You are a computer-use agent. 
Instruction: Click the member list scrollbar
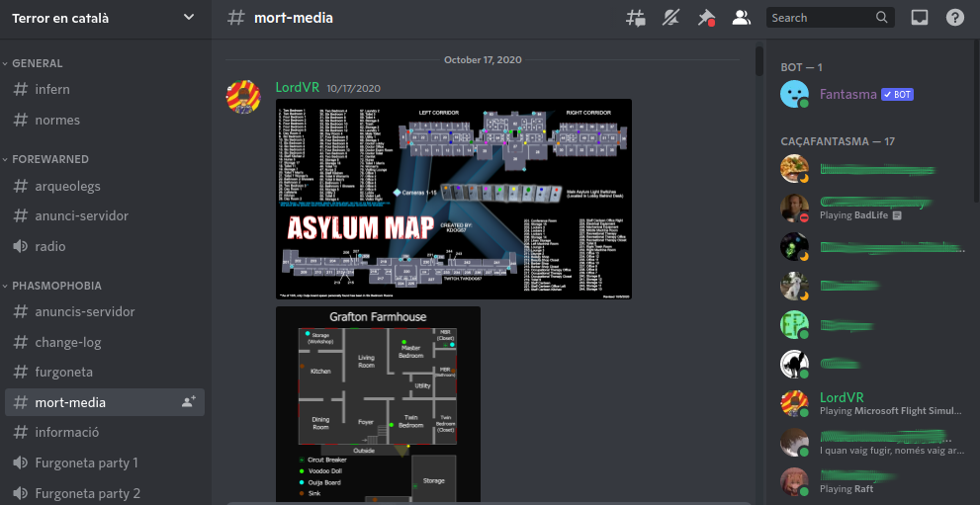point(976,122)
